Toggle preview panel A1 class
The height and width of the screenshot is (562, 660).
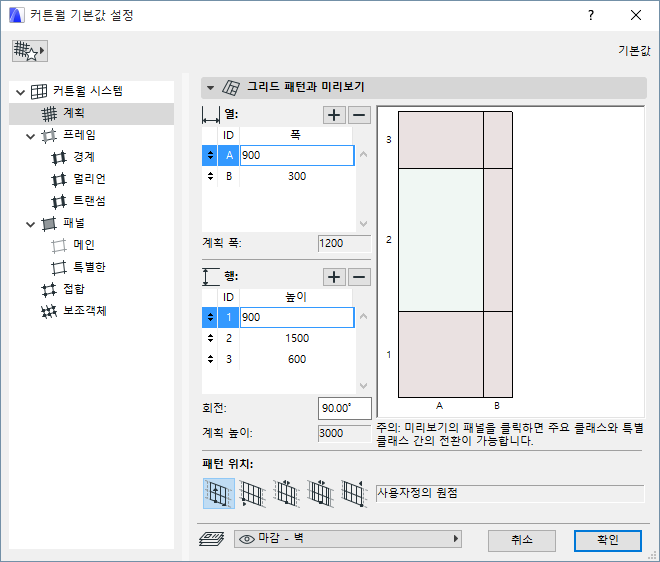(x=441, y=354)
